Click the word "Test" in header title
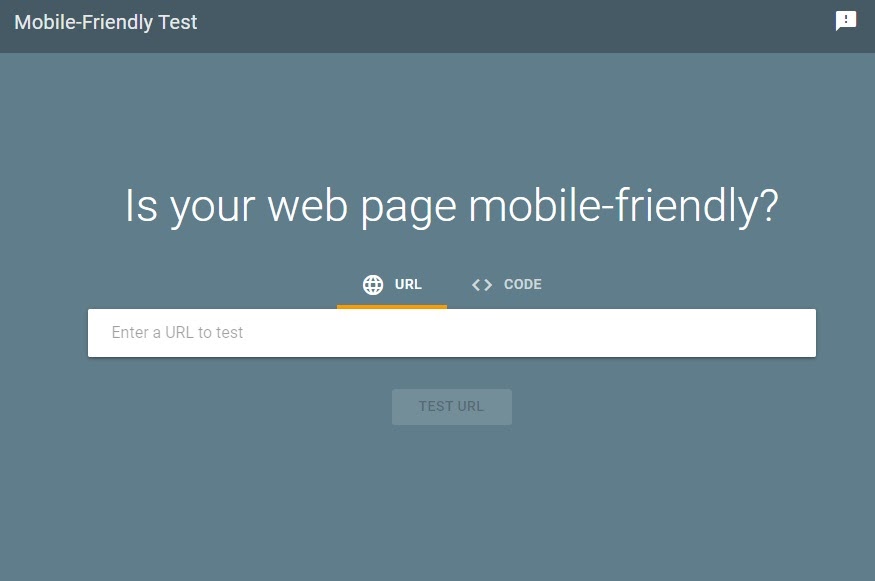Screen dimensions: 875x581 point(177,22)
